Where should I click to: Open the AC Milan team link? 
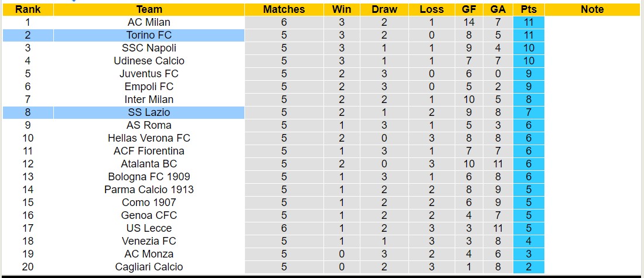click(x=149, y=22)
